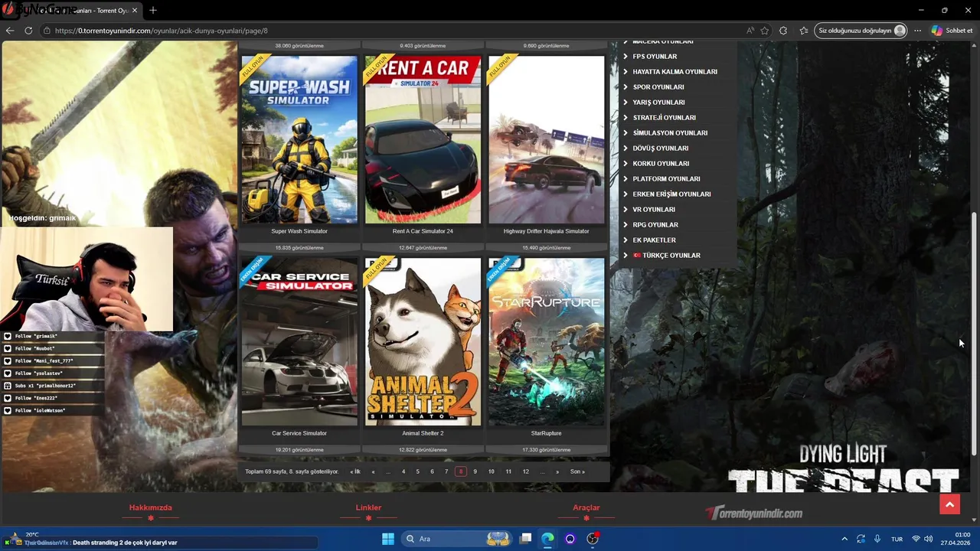
Task: Open the Task View taskbar icon
Action: tap(526, 539)
